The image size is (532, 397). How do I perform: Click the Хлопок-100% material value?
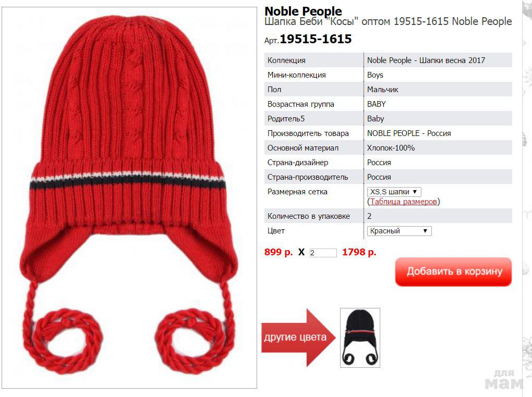point(391,148)
